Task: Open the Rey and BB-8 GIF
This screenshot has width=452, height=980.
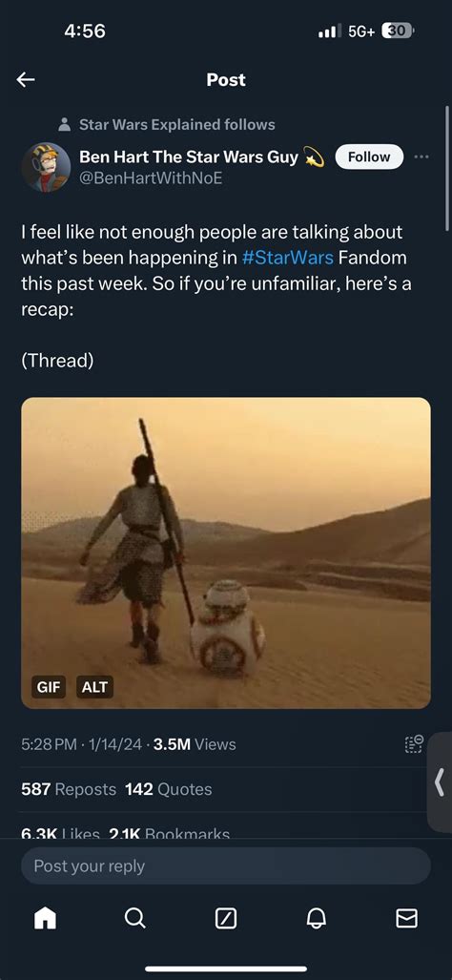Action: 226,553
